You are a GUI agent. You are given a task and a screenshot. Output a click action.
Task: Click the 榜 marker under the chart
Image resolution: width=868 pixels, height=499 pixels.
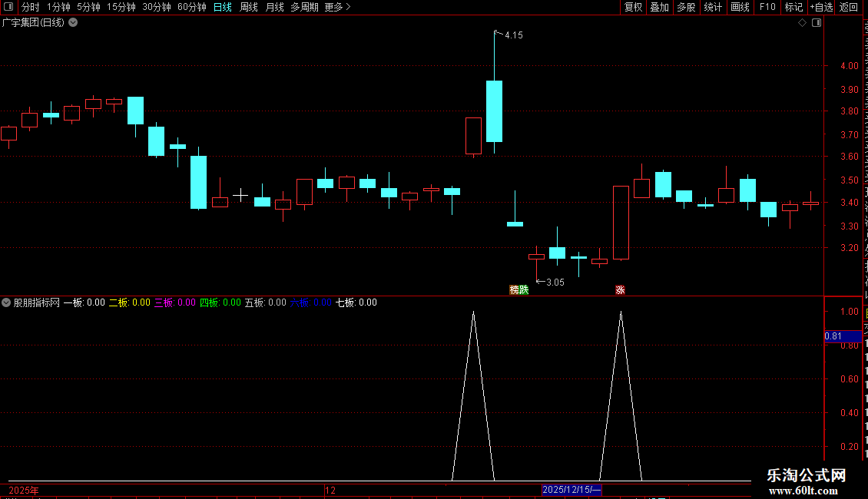(x=514, y=290)
